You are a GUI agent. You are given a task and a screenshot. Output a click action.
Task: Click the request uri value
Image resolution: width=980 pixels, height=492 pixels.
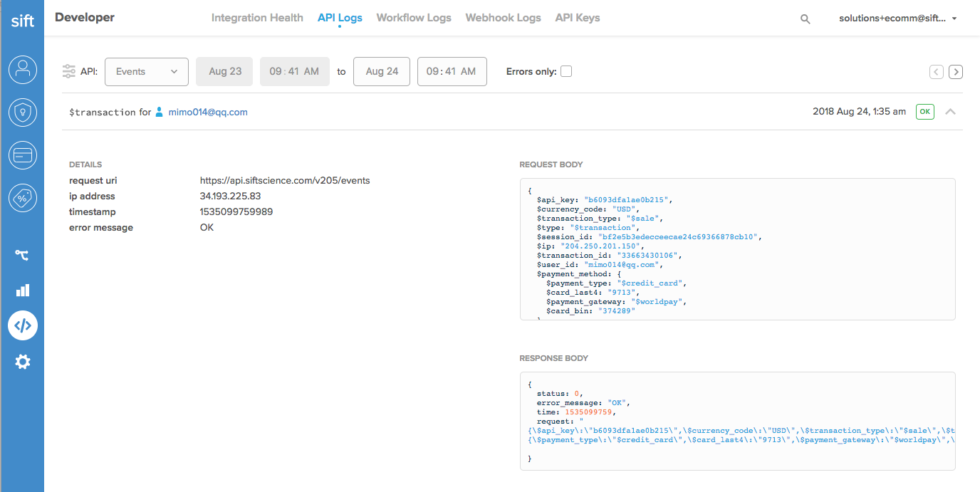(x=285, y=181)
